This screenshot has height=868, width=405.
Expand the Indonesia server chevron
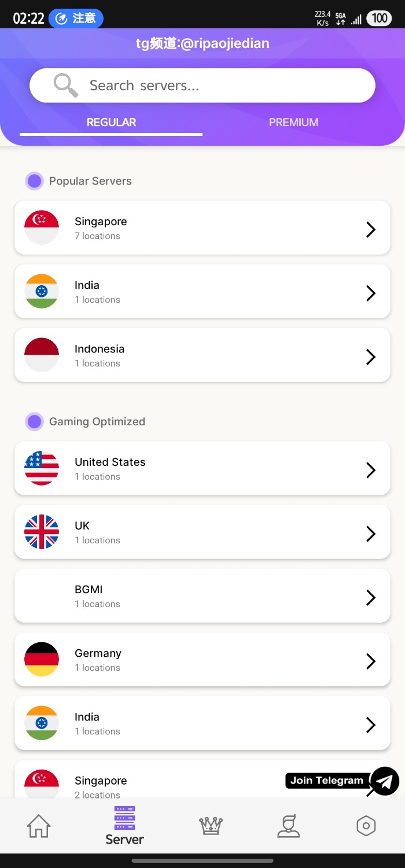click(x=371, y=357)
